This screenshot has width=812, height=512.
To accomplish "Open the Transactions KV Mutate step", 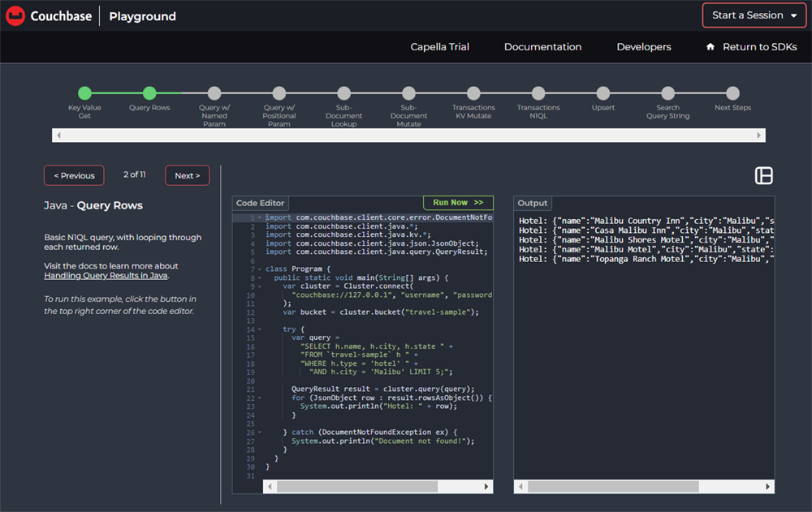I will (473, 93).
